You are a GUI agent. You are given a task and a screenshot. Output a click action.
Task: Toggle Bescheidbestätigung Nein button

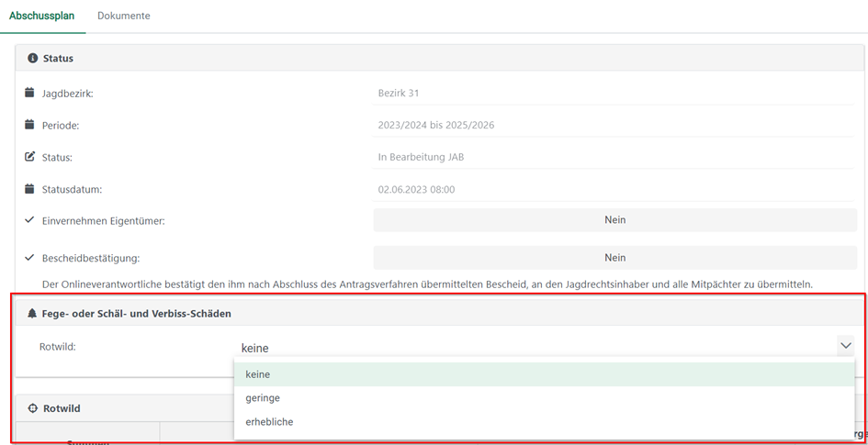click(614, 258)
